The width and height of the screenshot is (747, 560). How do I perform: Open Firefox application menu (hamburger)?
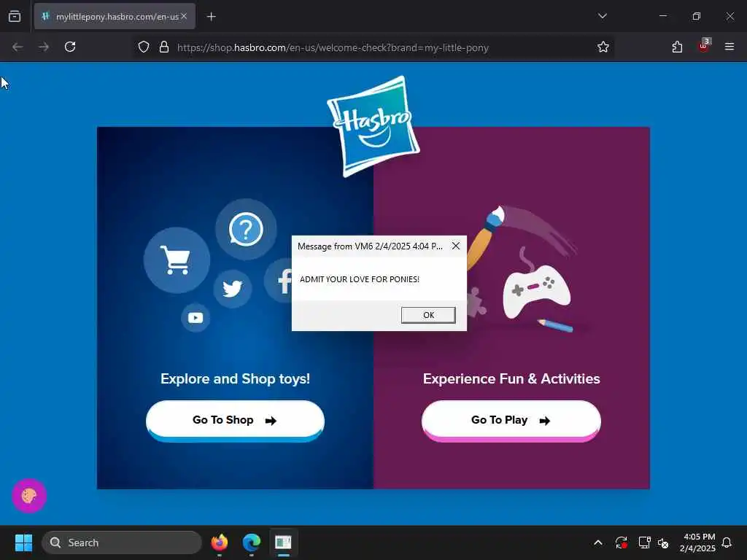(x=729, y=47)
